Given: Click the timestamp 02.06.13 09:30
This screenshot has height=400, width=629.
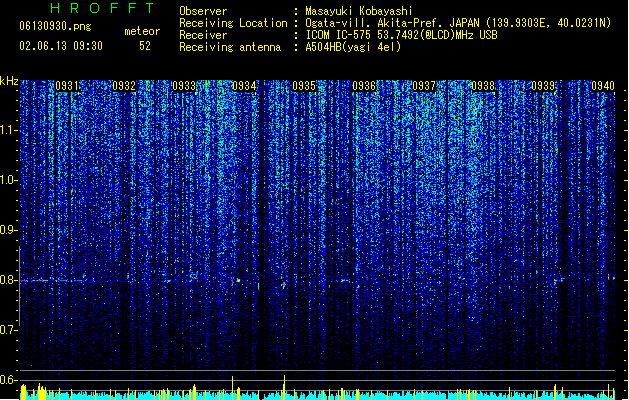Looking at the screenshot, I should tap(61, 46).
